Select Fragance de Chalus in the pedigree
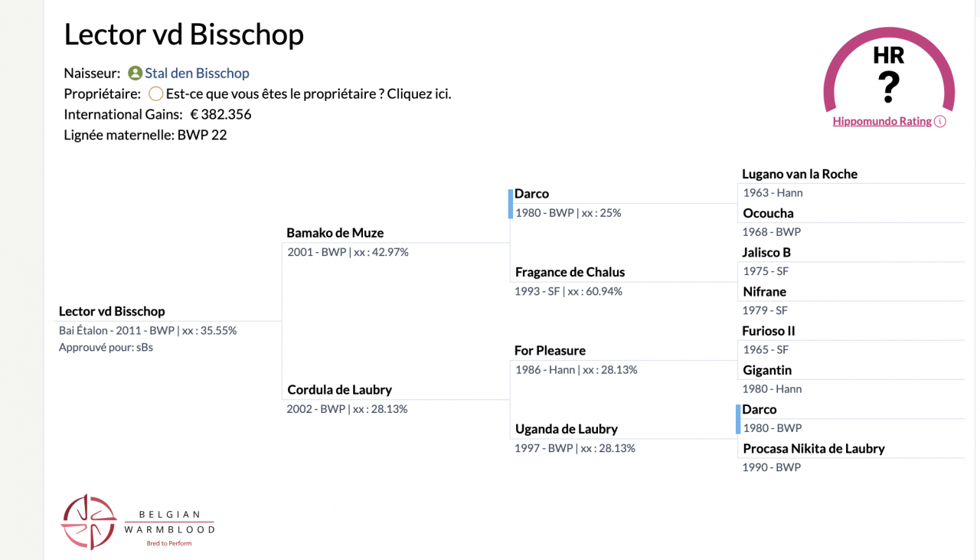 coord(570,272)
